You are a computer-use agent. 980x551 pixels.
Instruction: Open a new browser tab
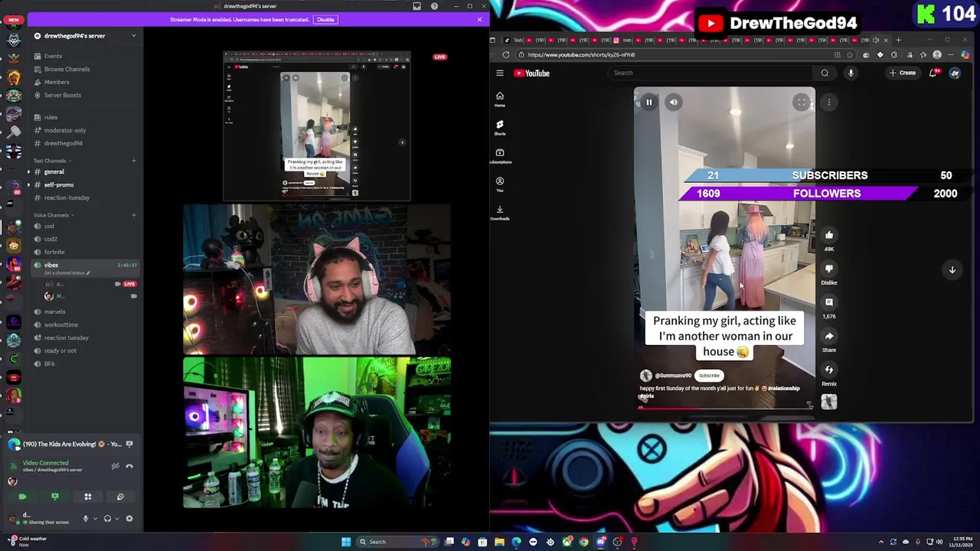(899, 40)
